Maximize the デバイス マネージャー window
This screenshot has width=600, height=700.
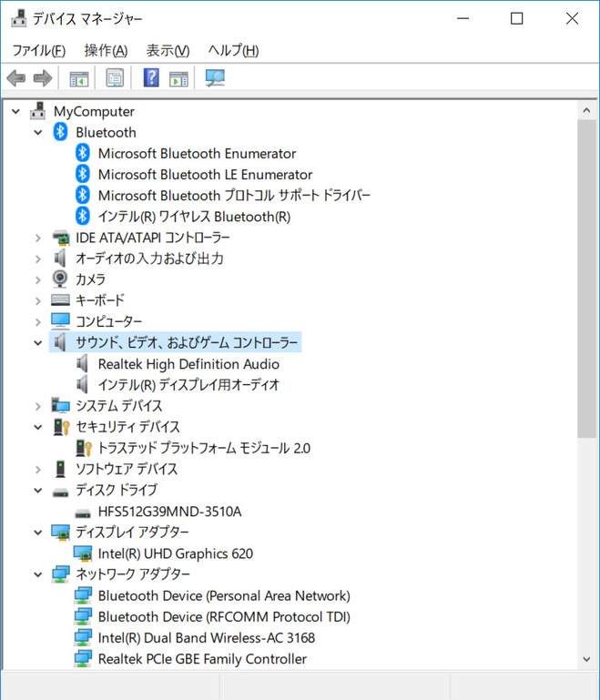click(x=516, y=18)
